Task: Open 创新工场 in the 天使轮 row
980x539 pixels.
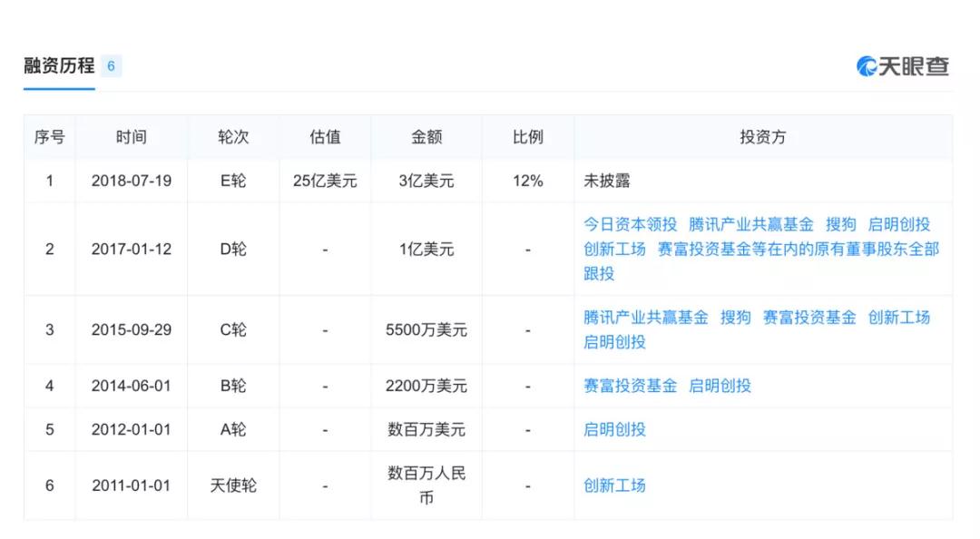Action: click(614, 485)
